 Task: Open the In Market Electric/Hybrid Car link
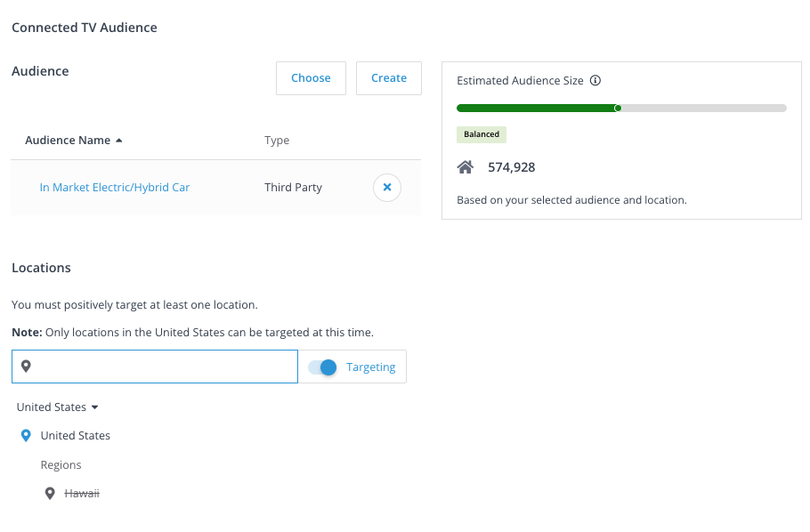click(x=114, y=188)
